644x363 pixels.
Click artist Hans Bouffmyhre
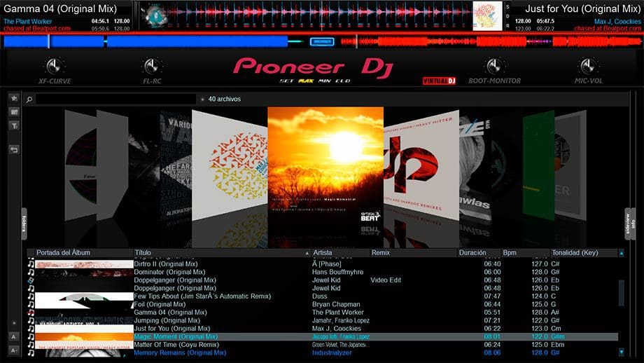pos(337,272)
